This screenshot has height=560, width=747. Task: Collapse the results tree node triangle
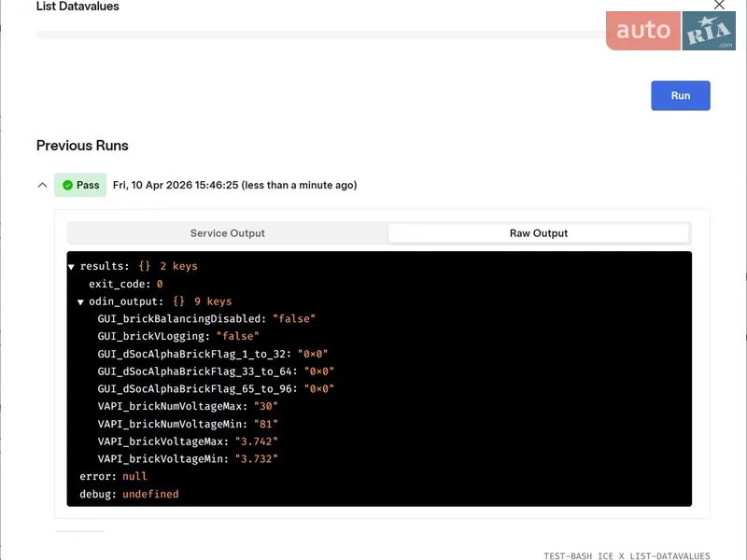(x=71, y=267)
